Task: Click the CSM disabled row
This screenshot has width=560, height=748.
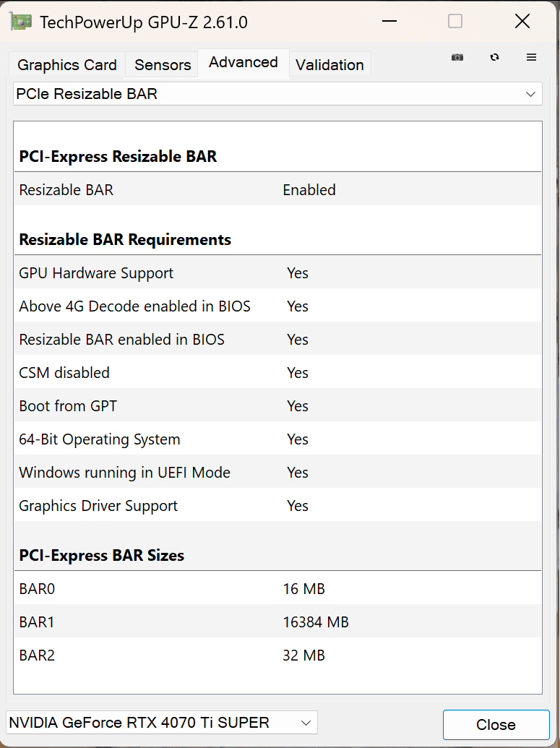Action: (277, 373)
